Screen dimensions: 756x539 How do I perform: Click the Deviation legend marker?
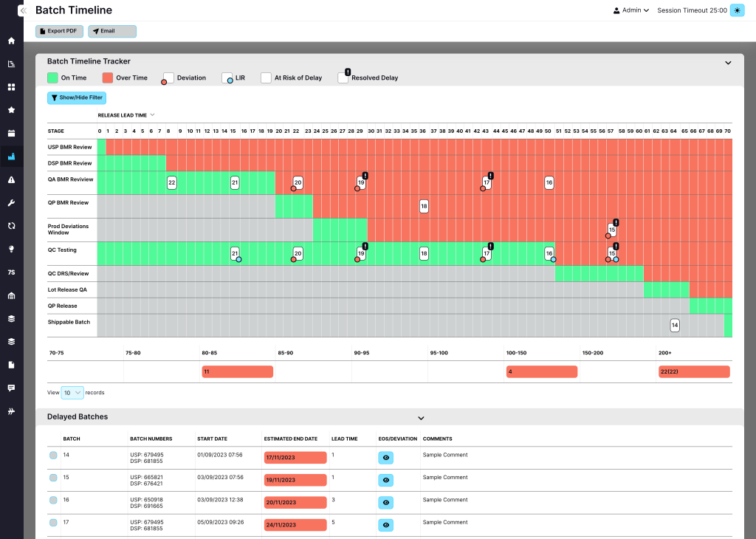(x=168, y=78)
